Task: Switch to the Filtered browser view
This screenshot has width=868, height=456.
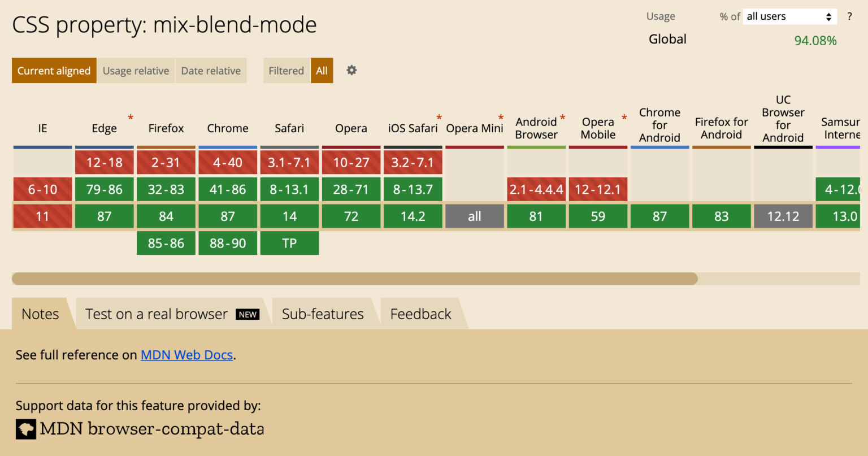Action: click(286, 70)
